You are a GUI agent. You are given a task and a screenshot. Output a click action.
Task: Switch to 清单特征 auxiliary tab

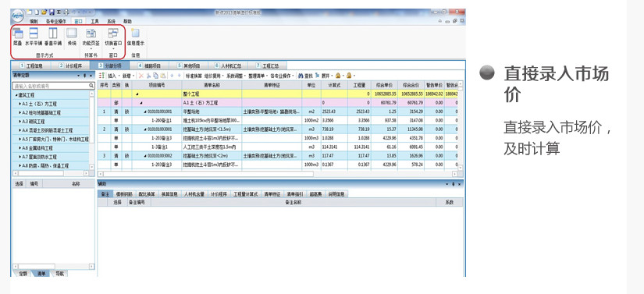click(x=272, y=194)
